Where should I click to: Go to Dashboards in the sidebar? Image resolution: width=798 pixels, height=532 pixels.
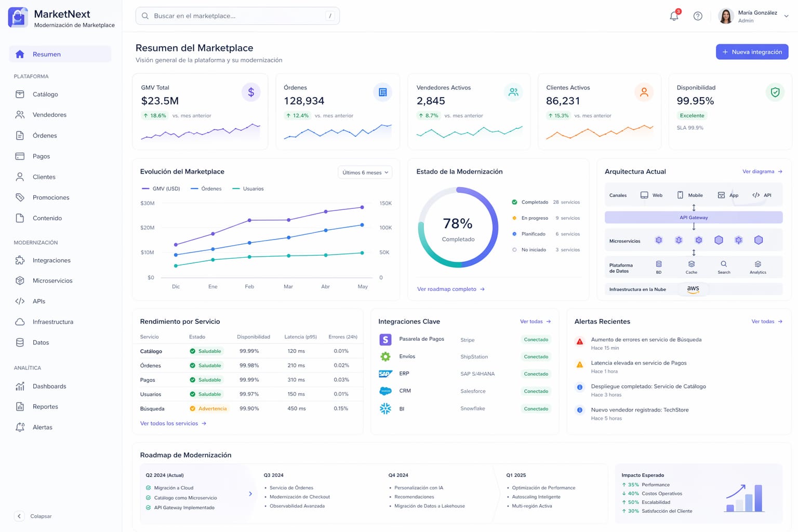[x=49, y=386]
